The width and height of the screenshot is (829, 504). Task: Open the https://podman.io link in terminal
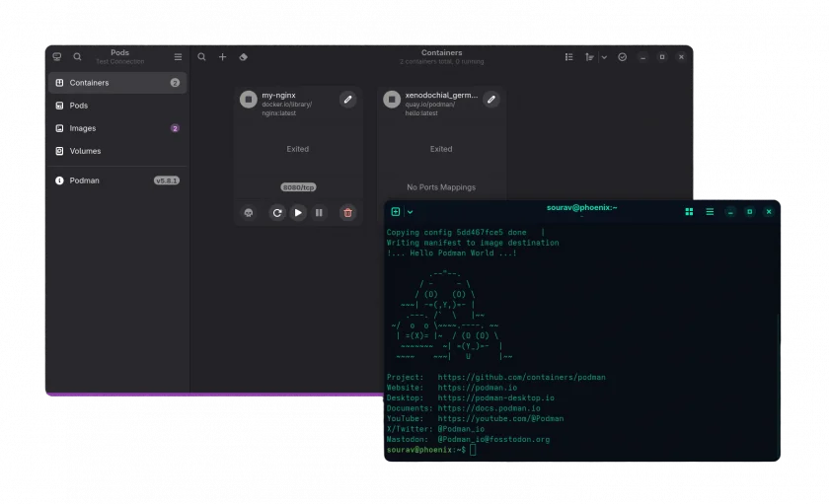(x=478, y=388)
